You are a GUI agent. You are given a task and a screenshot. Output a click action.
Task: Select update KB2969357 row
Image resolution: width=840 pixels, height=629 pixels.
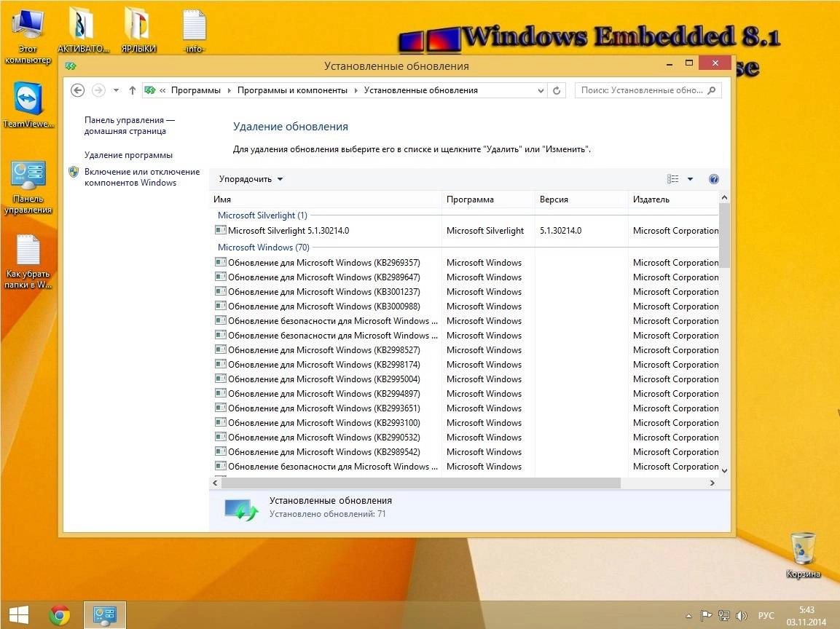[x=465, y=263]
